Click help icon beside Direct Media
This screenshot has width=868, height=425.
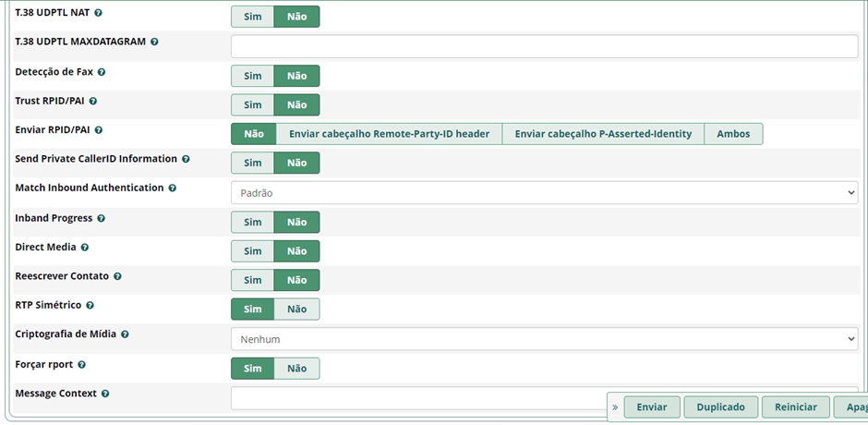click(x=85, y=248)
